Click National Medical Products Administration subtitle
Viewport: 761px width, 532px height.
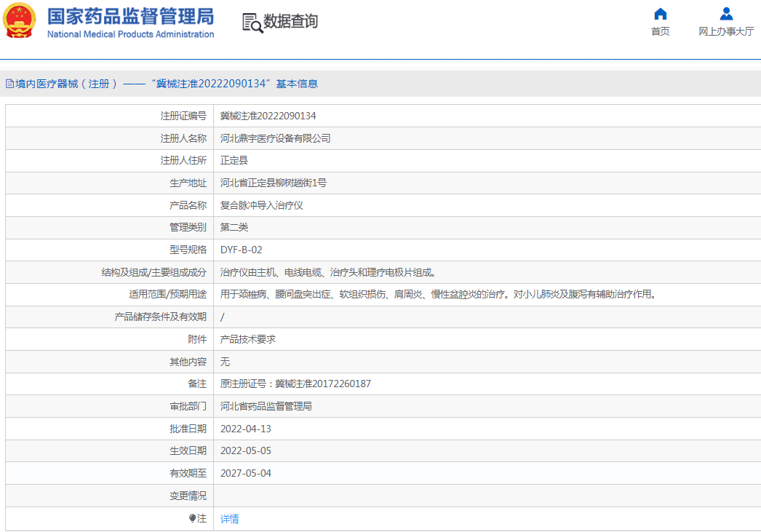[x=130, y=34]
